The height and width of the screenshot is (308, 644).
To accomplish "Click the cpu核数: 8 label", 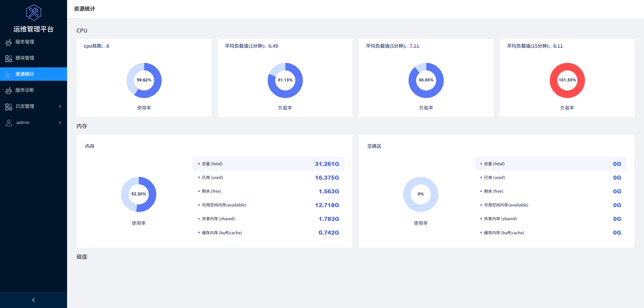I will coord(96,46).
